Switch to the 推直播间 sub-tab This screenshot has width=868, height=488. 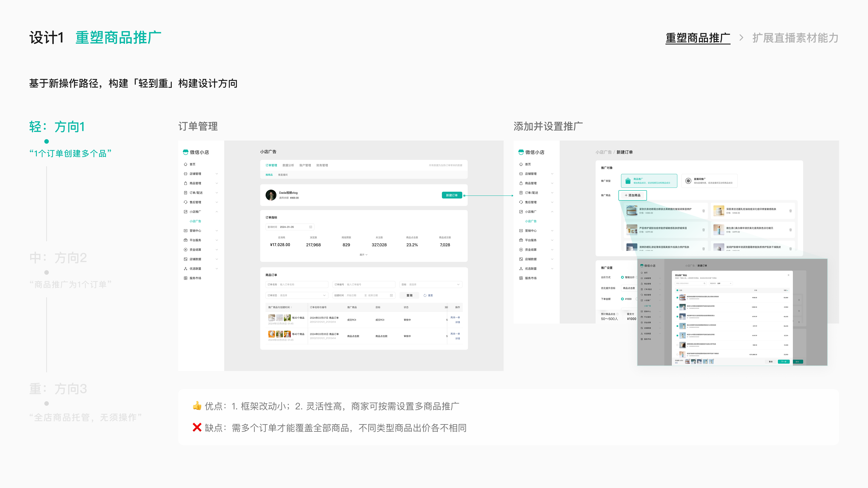[x=283, y=175]
